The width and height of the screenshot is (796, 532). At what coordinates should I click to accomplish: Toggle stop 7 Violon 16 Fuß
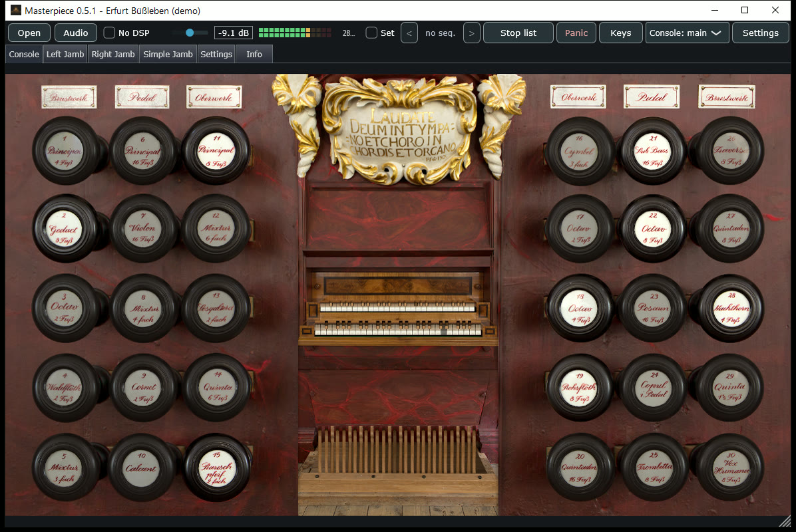143,229
